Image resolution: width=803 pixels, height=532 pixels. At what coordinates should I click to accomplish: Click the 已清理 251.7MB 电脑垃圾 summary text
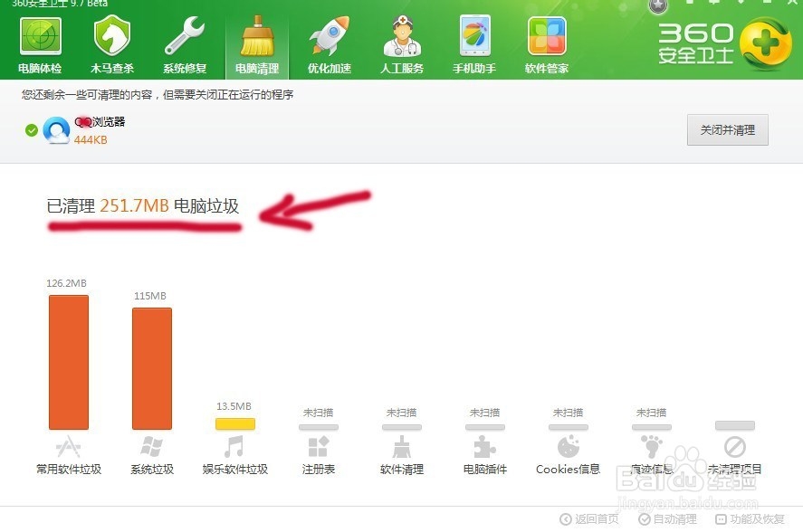[x=143, y=206]
